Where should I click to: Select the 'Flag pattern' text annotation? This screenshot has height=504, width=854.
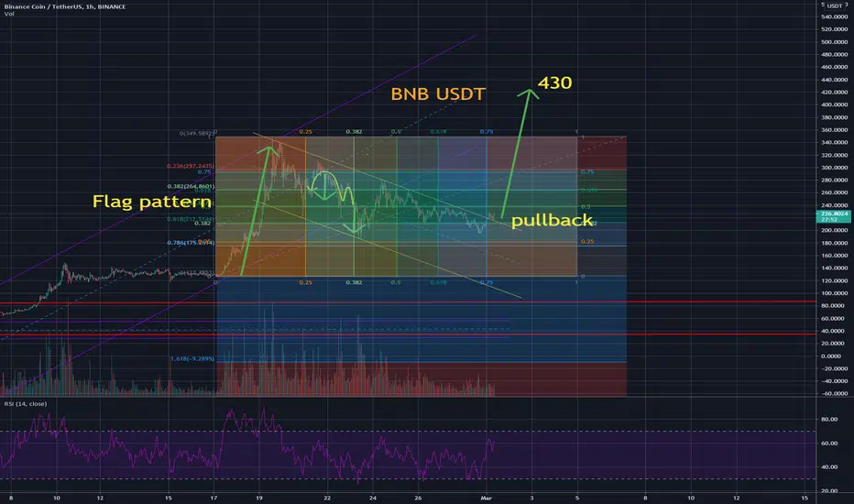pos(151,202)
